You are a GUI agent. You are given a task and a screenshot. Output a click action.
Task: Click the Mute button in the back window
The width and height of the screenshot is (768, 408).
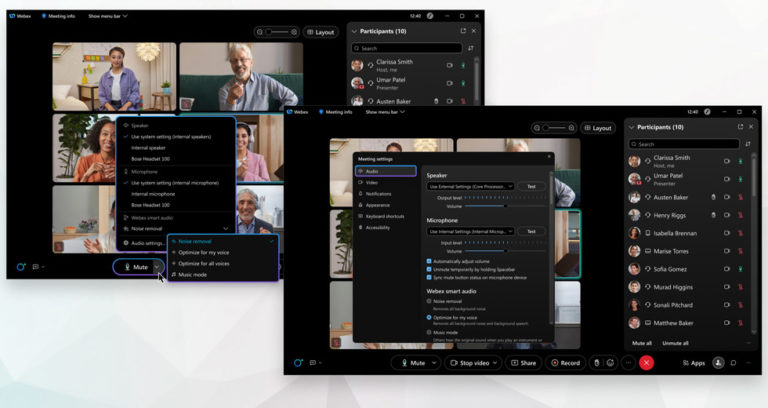[x=136, y=267]
